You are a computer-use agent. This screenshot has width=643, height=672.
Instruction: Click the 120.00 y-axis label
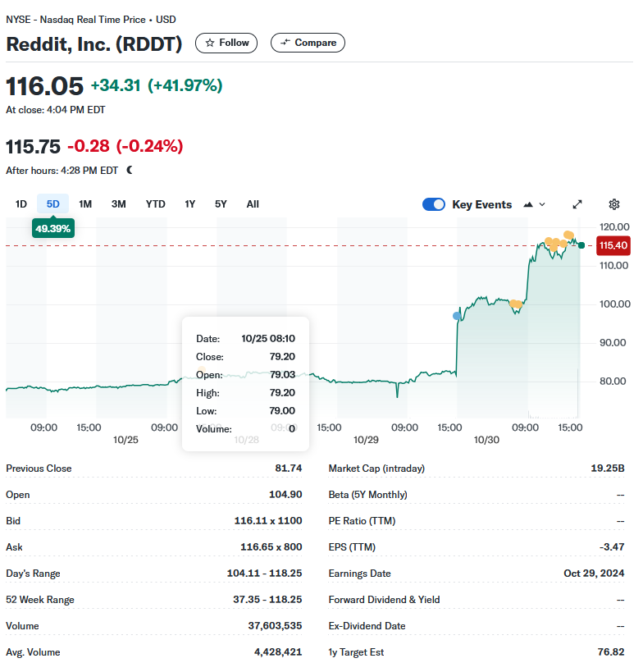tap(614, 226)
